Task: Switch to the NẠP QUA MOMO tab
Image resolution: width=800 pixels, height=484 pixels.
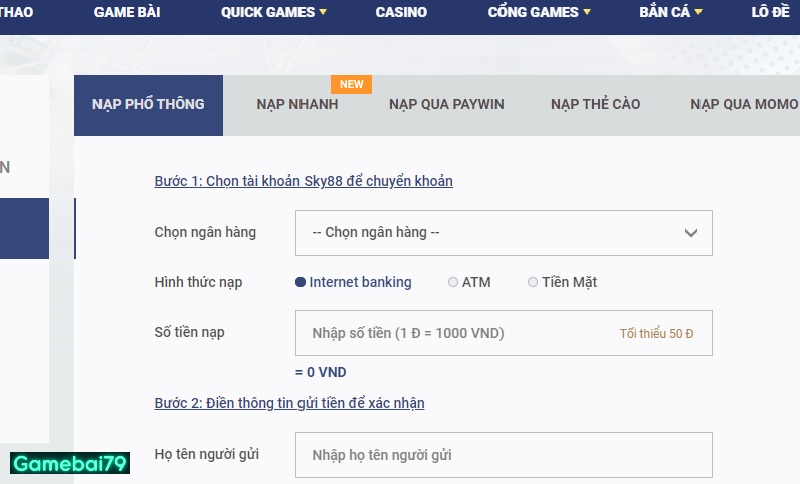Action: (744, 105)
